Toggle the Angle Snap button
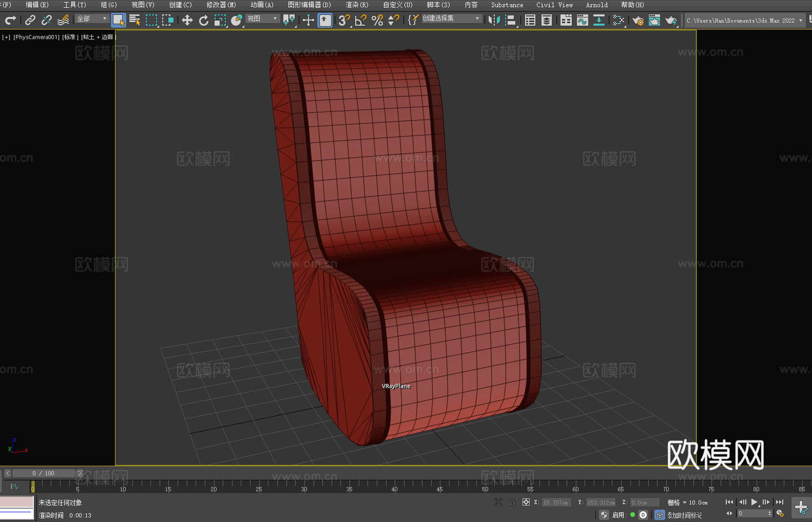 click(361, 20)
